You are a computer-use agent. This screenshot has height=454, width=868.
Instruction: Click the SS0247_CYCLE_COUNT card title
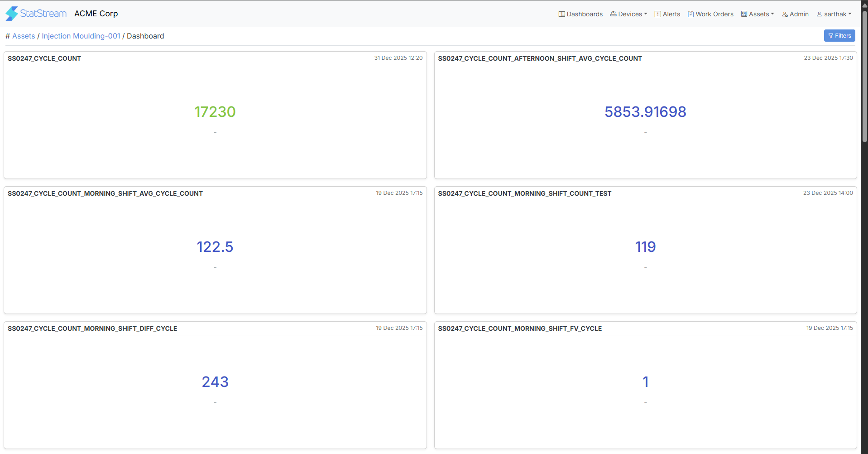point(44,58)
